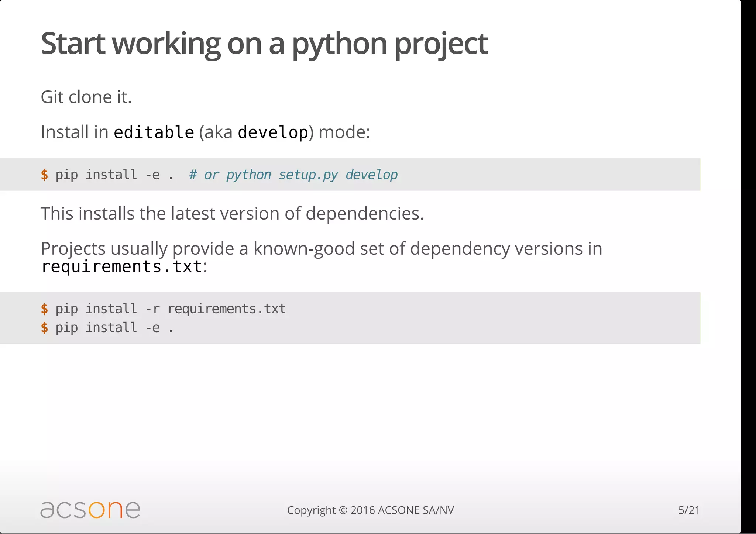Click the command 'pip install -r requirements.txt'

171,309
